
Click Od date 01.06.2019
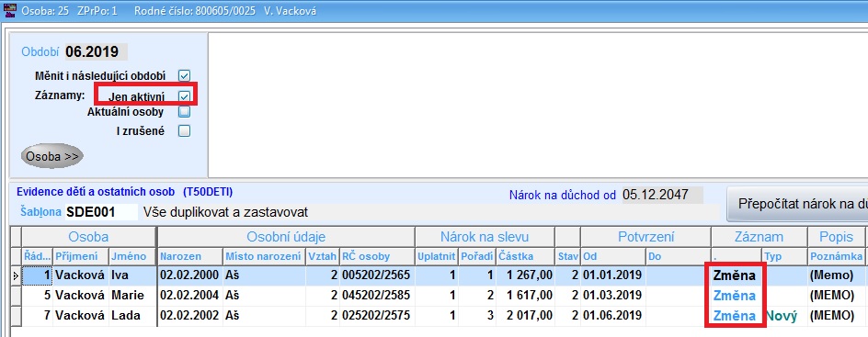tap(612, 316)
